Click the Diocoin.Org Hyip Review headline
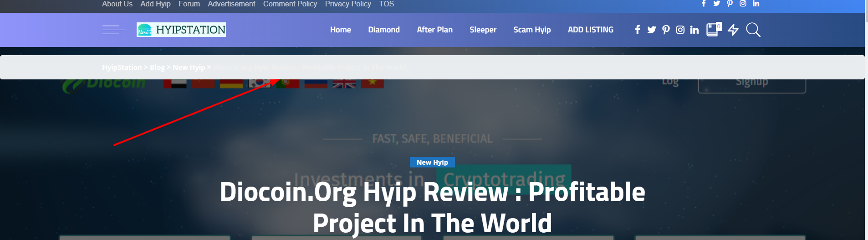This screenshot has height=240, width=868. 432,207
